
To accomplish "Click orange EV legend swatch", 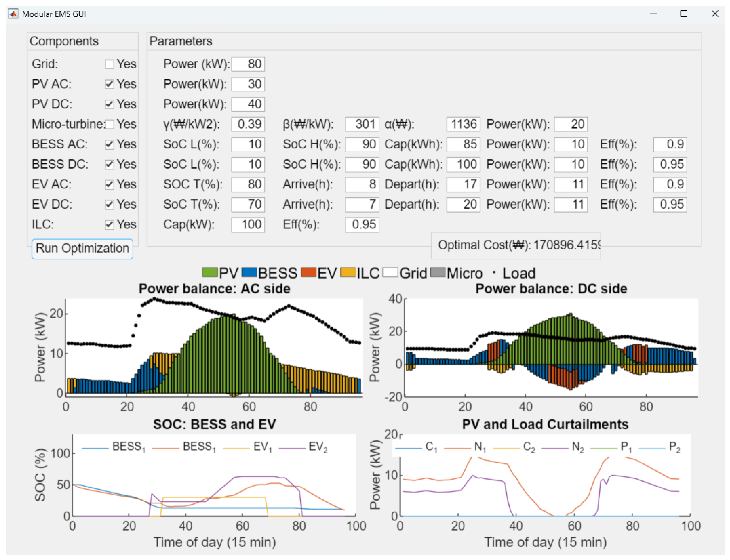I will (x=308, y=272).
